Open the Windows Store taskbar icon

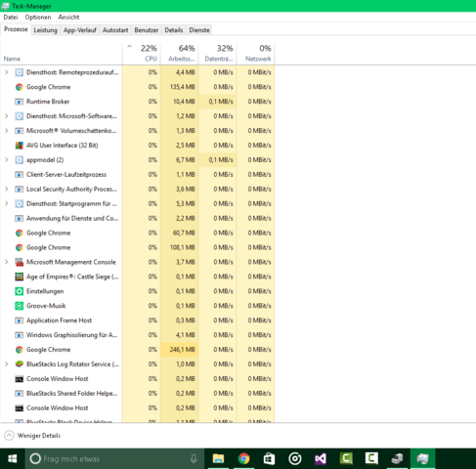point(269,458)
